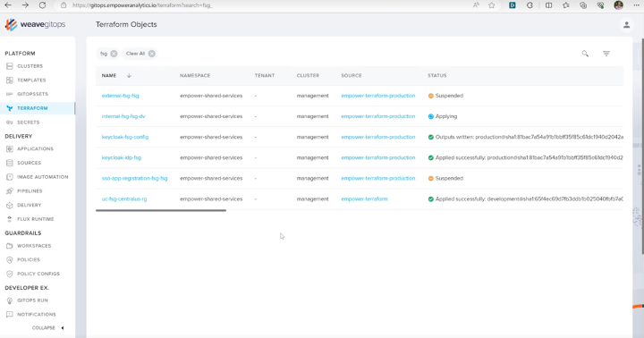644x338 pixels.
Task: Click green check icon in keycloak-fsg-config row
Action: [x=431, y=137]
